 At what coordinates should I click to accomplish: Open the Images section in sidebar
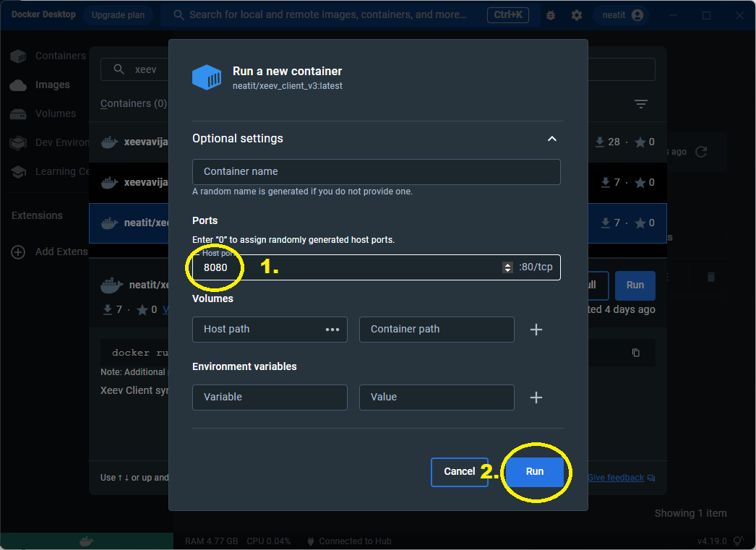point(52,85)
